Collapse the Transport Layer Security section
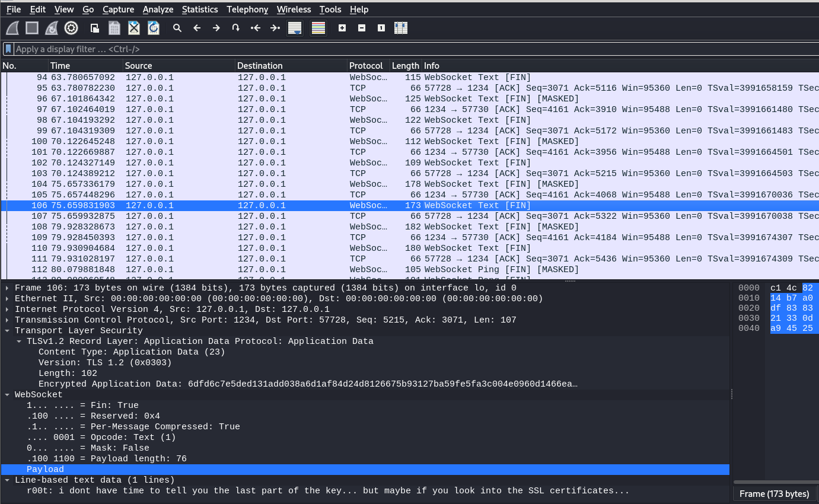This screenshot has width=819, height=504. (x=7, y=331)
